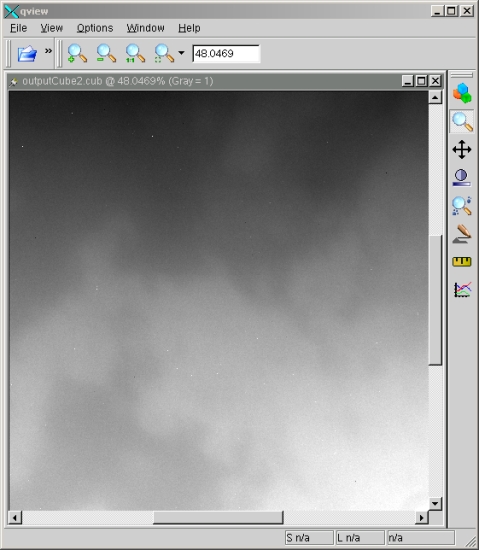Viewport: 479px width, 550px height.
Task: Open a cube file with folder icon
Action: pyautogui.click(x=27, y=54)
